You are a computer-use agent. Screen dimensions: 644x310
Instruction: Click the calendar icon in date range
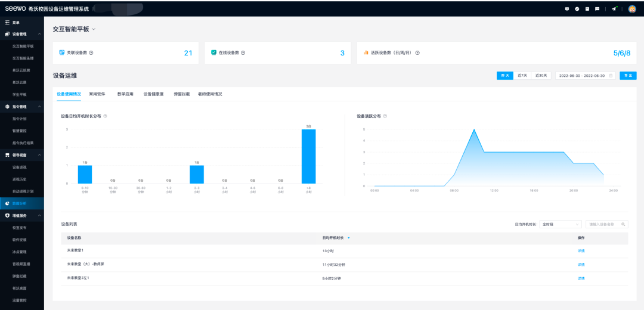[x=611, y=76]
